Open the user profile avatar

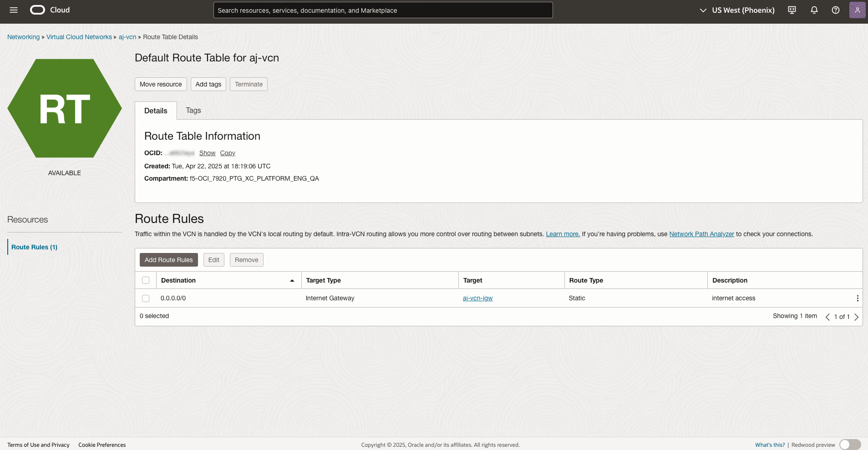(857, 10)
